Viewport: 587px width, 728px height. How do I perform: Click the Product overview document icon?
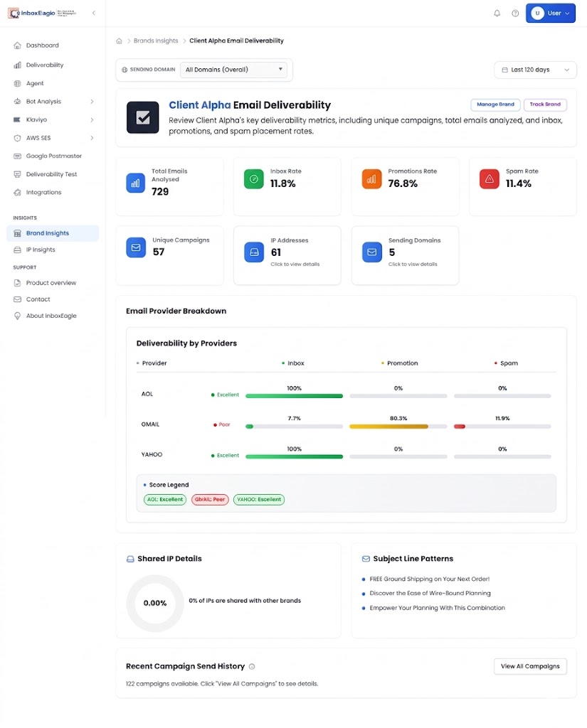17,283
